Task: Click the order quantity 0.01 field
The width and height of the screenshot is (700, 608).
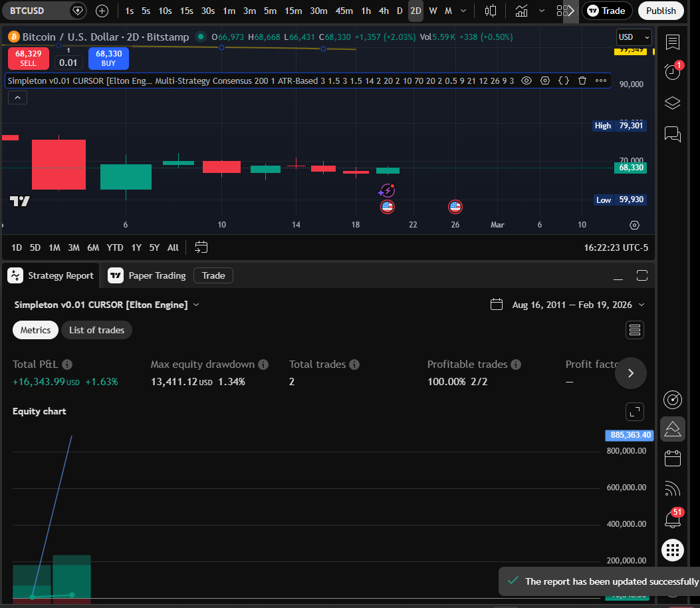Action: 68,63
